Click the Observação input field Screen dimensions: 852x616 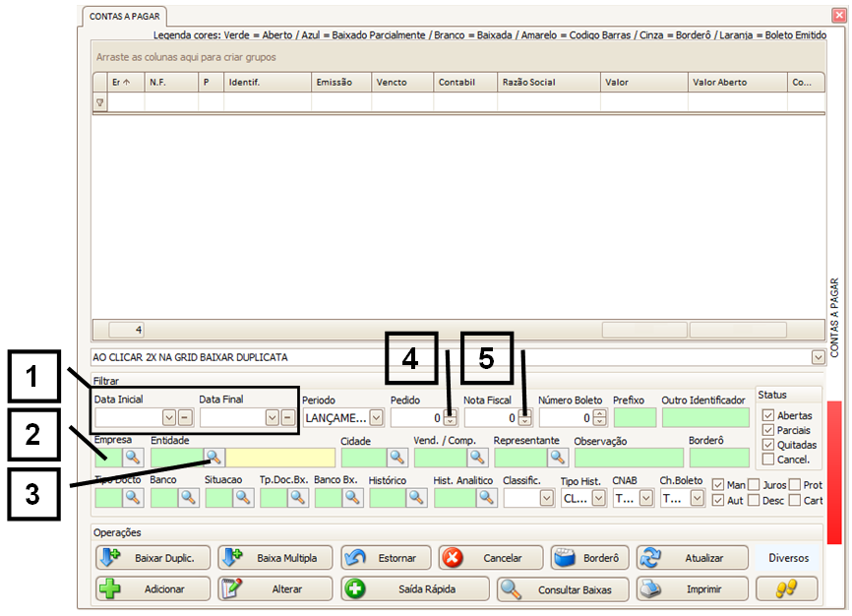click(x=629, y=458)
